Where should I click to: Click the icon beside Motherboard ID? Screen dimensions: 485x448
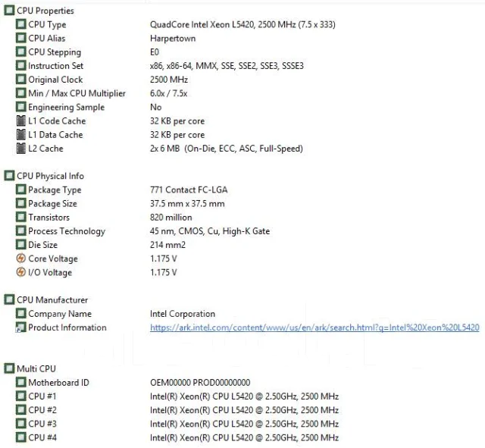[x=20, y=382]
